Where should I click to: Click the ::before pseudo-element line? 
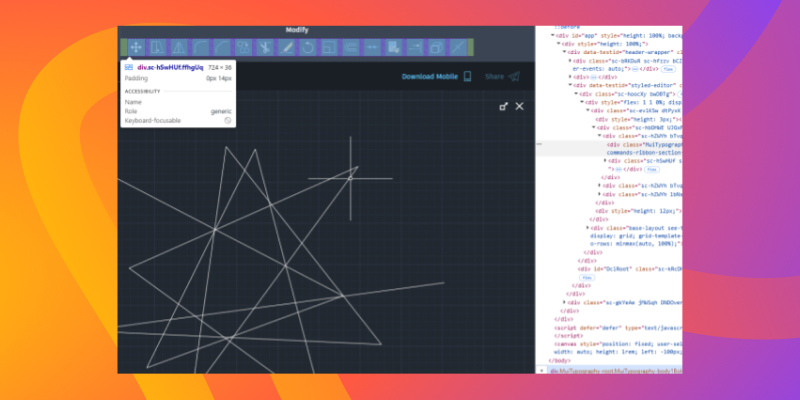click(x=566, y=28)
